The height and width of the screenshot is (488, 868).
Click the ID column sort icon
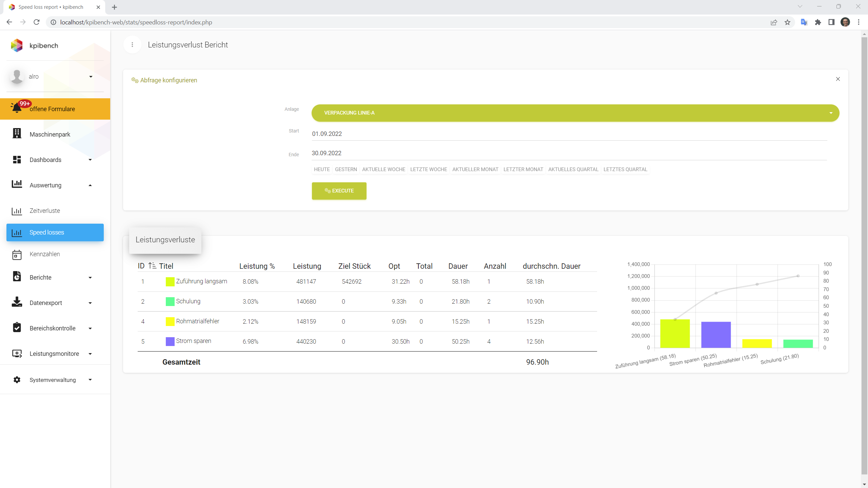coord(152,266)
